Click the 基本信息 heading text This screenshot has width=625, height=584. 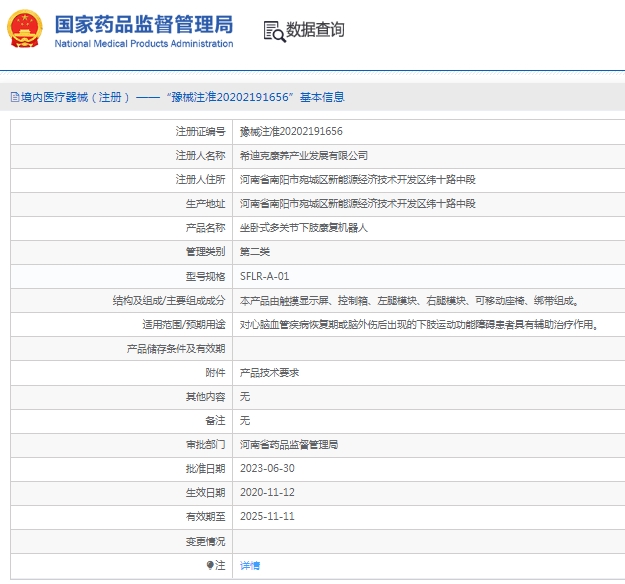click(x=322, y=97)
